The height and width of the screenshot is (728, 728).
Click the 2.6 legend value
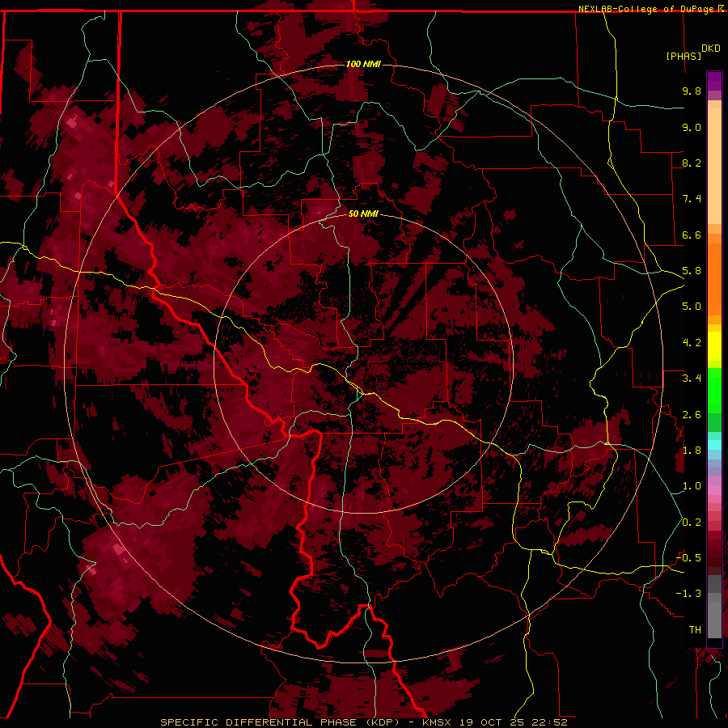click(692, 415)
